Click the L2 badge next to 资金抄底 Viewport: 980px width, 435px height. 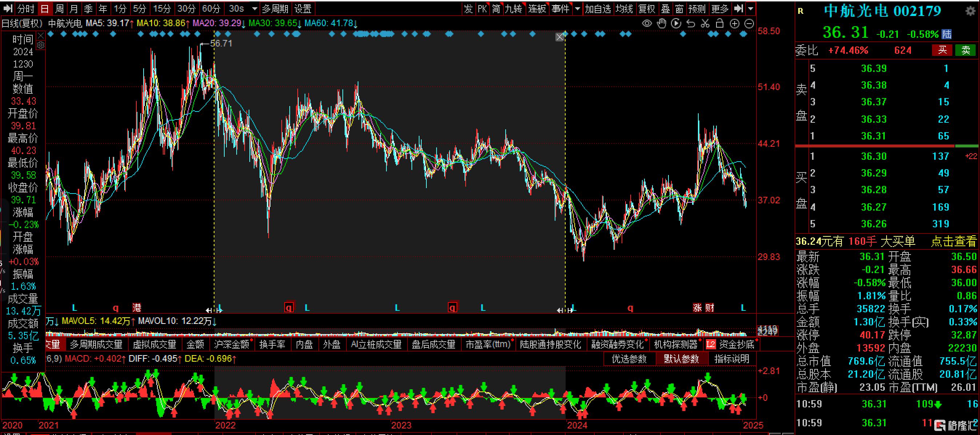pos(711,345)
